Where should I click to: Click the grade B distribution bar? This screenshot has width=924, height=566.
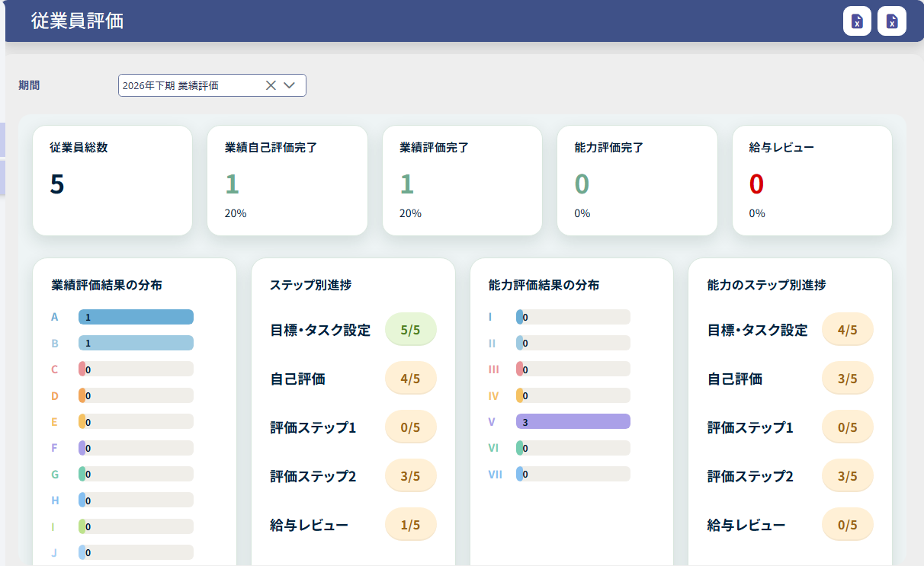(136, 343)
